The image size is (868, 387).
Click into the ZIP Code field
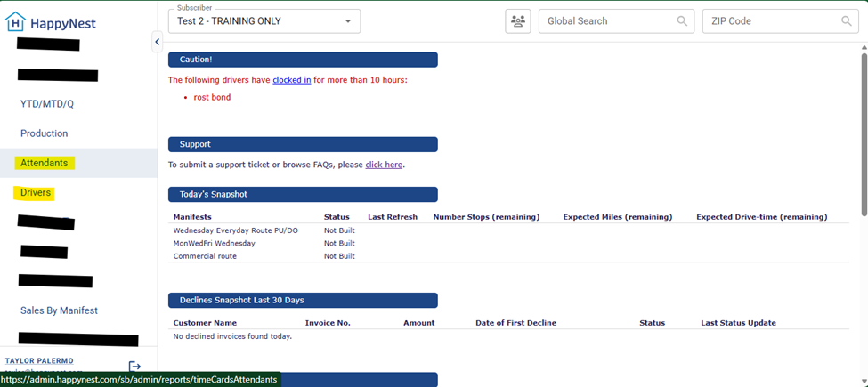[770, 21]
